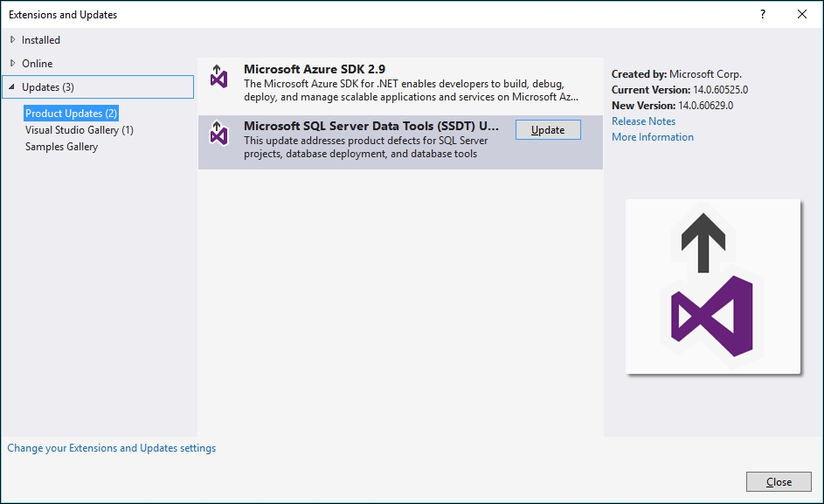This screenshot has width=824, height=504.
Task: Expand the Online category arrow
Action: tap(12, 63)
